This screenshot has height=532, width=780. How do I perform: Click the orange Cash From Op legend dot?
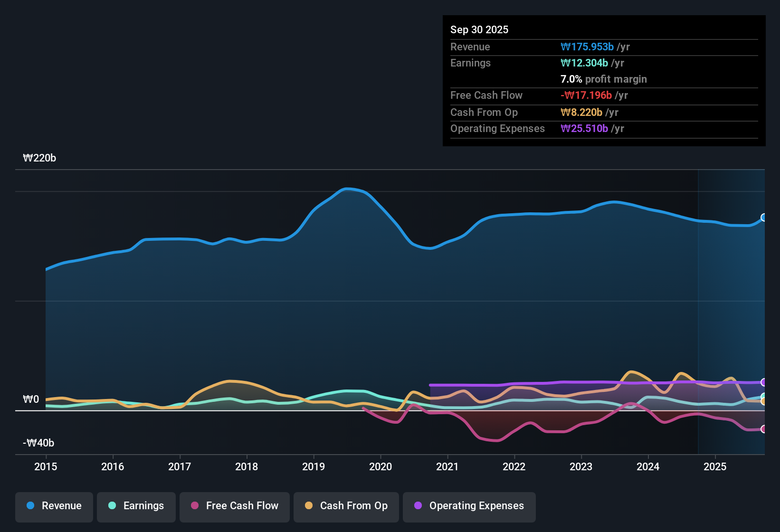(309, 506)
